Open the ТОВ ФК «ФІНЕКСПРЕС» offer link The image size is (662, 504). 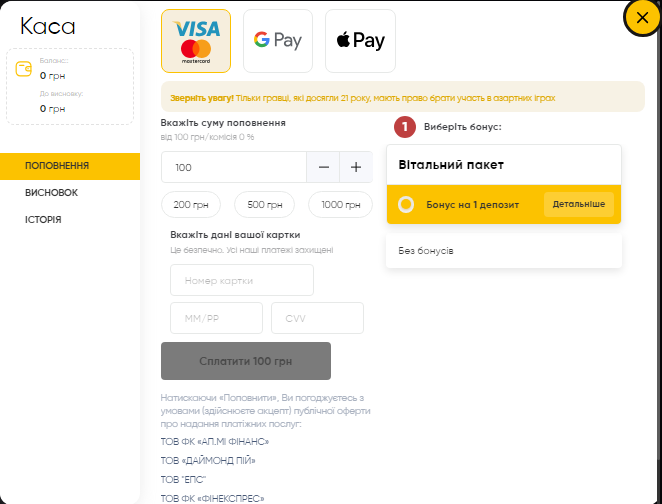(x=212, y=499)
